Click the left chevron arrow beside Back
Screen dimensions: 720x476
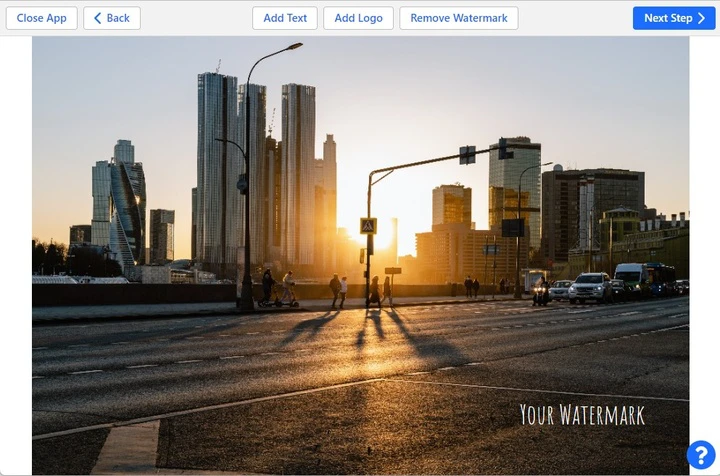point(97,18)
